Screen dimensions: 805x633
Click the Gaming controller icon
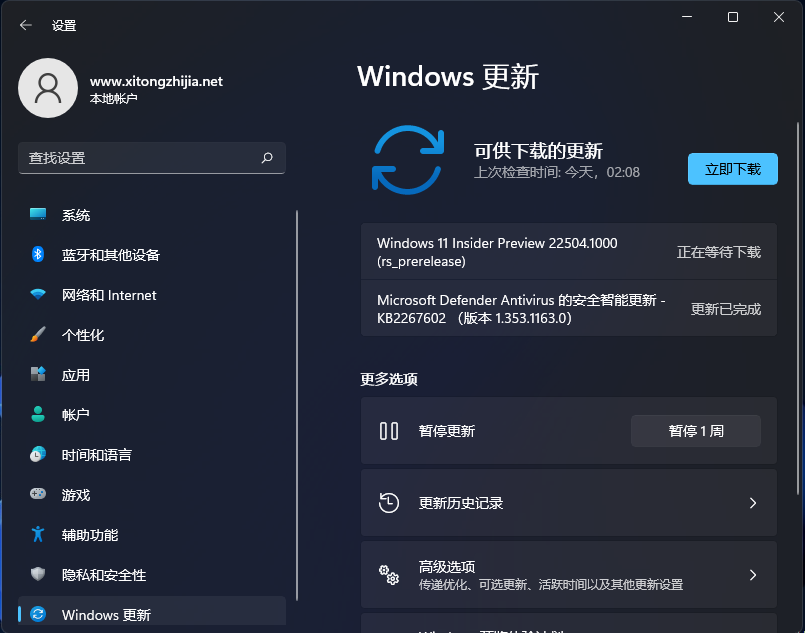pyautogui.click(x=38, y=494)
